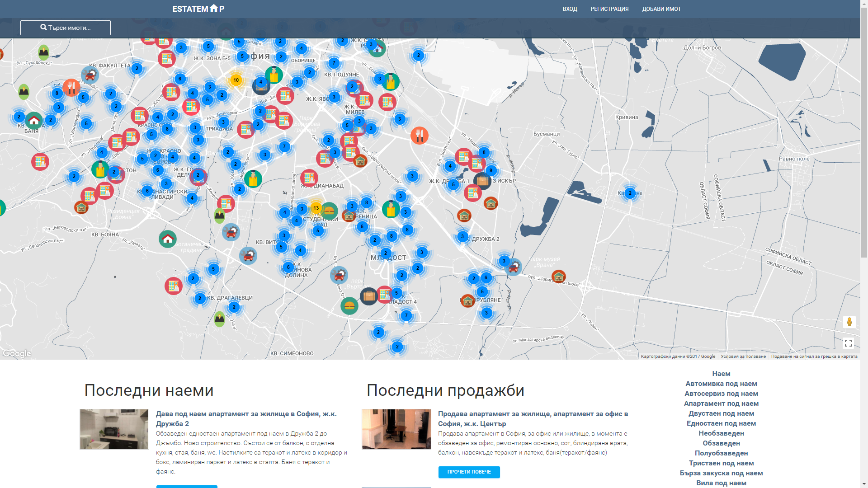
Task: Select the Необзаведен filter link
Action: (x=721, y=433)
